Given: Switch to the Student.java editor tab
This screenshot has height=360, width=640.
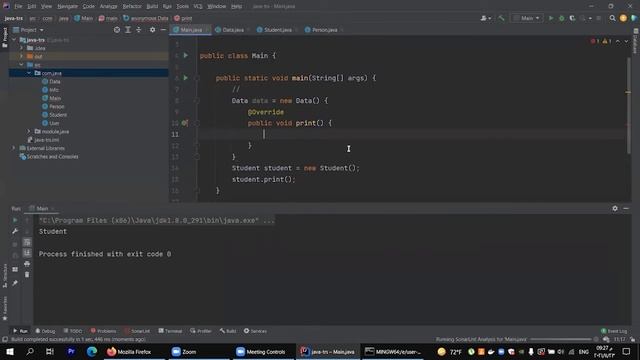Looking at the screenshot, I should [277, 30].
